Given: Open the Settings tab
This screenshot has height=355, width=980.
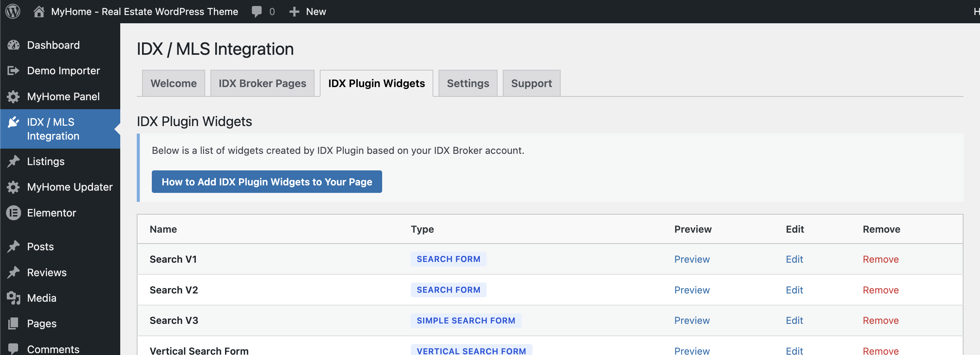Looking at the screenshot, I should pyautogui.click(x=468, y=83).
